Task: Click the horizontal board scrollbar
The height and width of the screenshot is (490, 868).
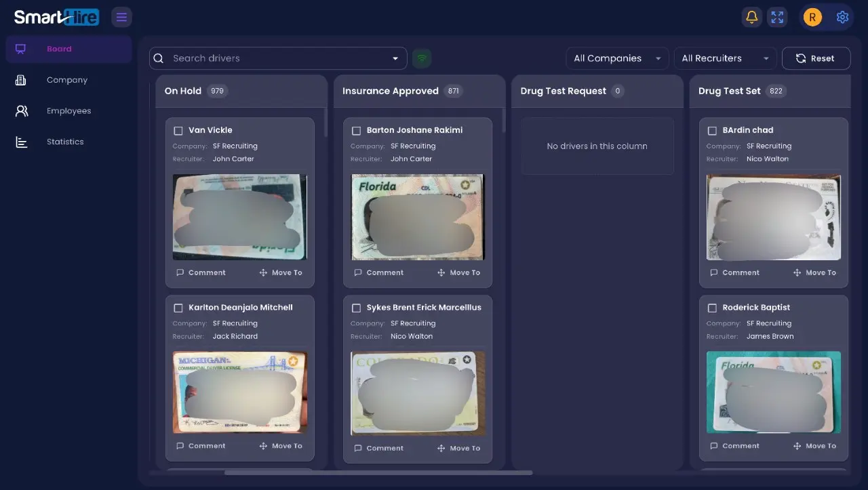Action: tap(378, 472)
